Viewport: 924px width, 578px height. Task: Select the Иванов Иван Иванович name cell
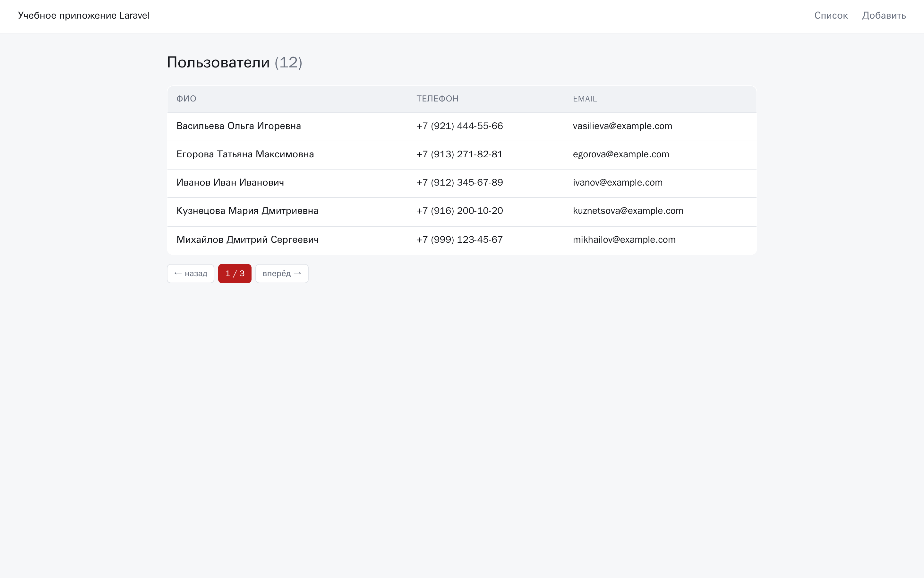[x=230, y=183]
